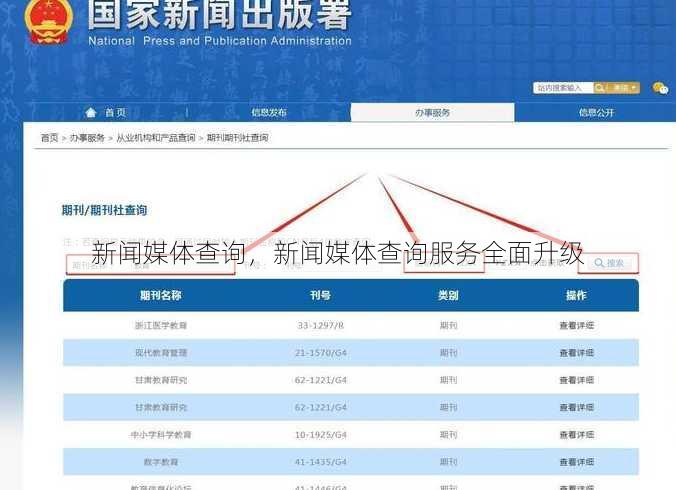Click the 期刊/期刊社查询 heading
Viewport: 676px width, 490px height.
[104, 210]
